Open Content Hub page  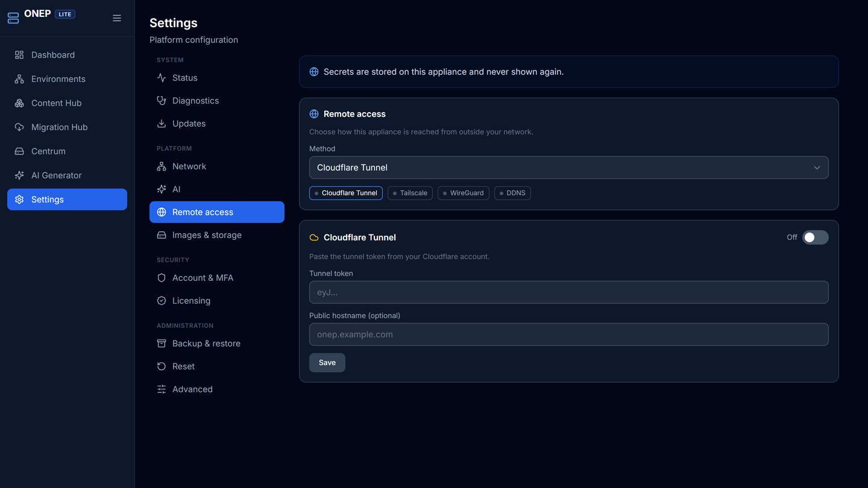[67, 103]
